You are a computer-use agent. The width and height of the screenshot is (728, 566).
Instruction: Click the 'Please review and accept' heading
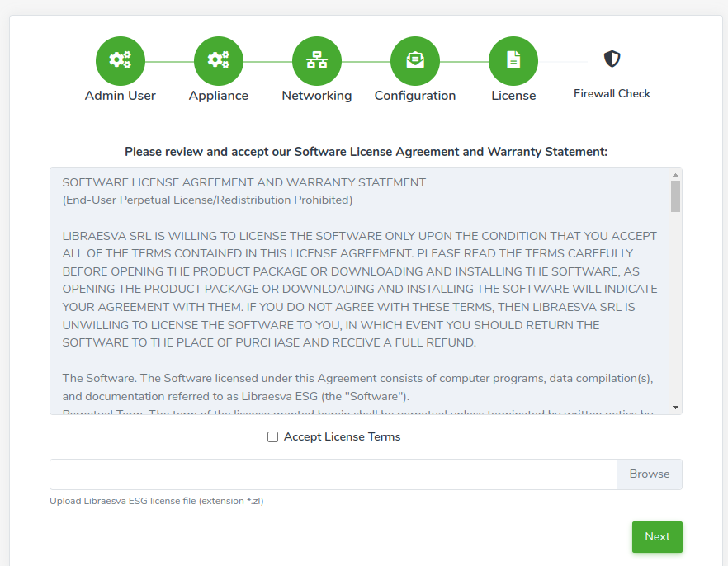click(x=366, y=152)
